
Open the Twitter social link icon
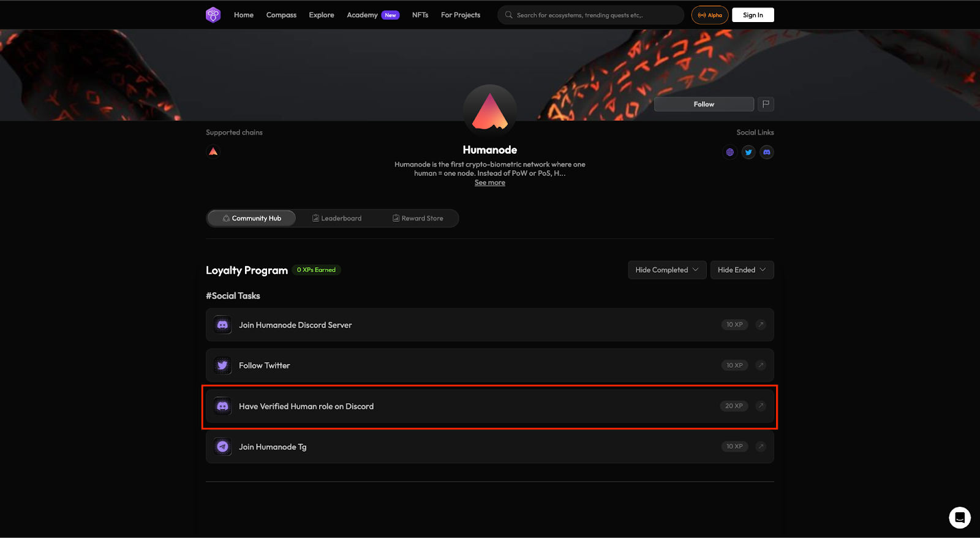(748, 152)
